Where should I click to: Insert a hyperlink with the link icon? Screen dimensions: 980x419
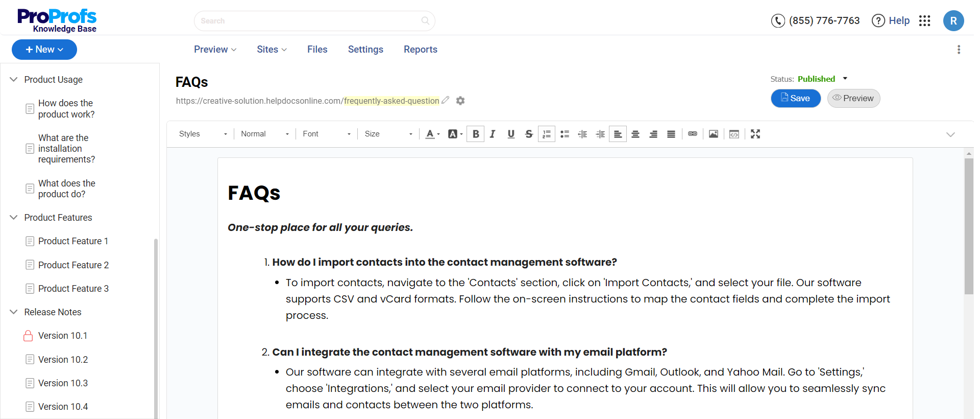click(693, 134)
